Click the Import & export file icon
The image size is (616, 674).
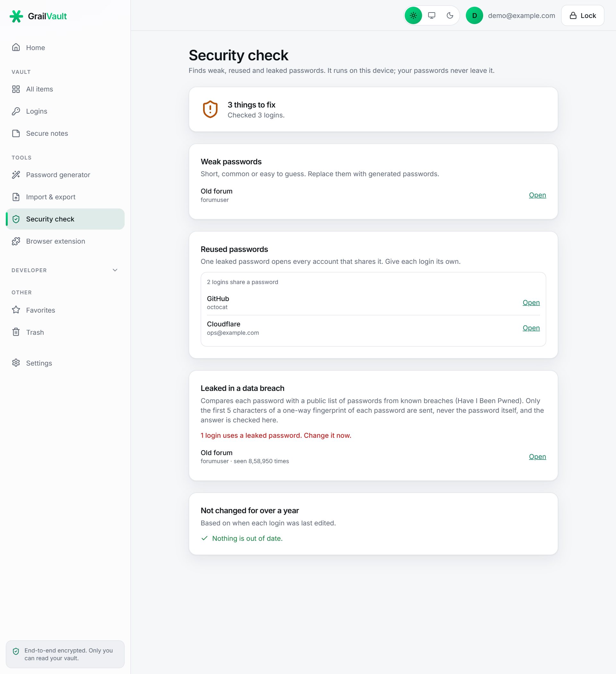[x=16, y=197]
